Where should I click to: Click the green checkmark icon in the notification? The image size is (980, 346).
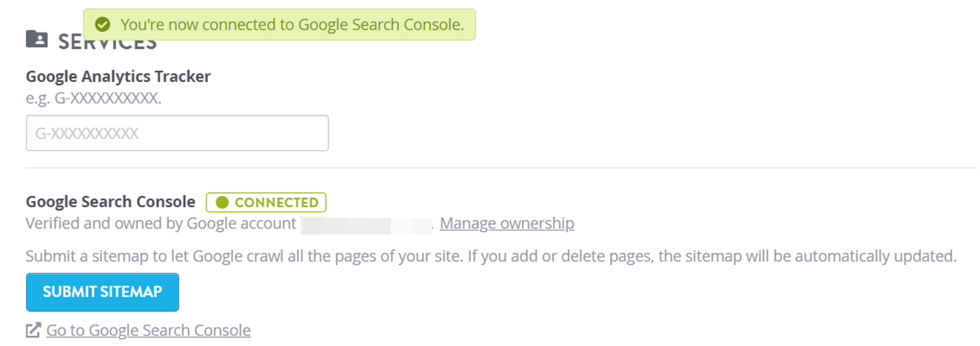[x=103, y=25]
